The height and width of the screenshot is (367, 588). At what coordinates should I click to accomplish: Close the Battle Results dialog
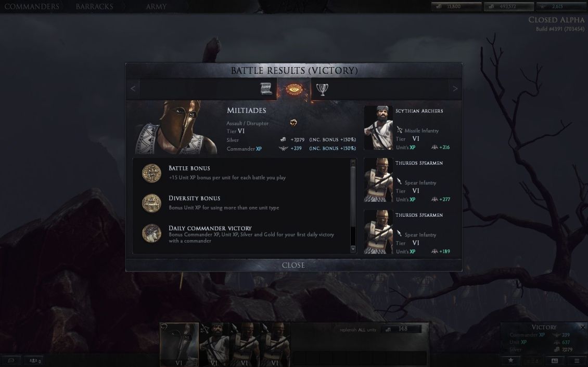[x=293, y=265]
